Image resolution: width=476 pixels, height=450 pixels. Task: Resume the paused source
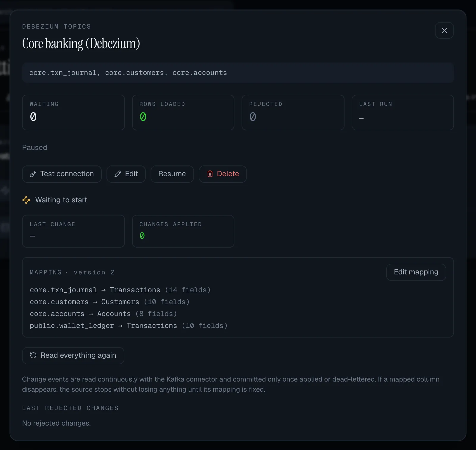point(172,174)
